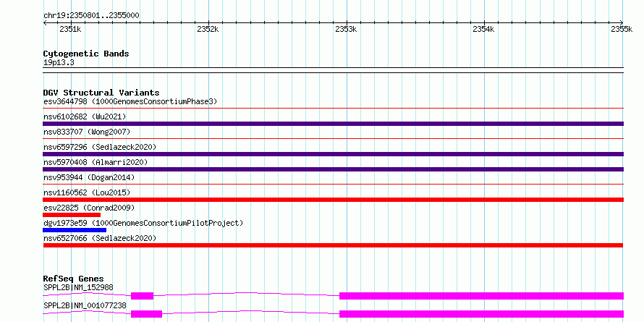
Task: Click the long magenta exon of NM_152988
Action: [481, 296]
